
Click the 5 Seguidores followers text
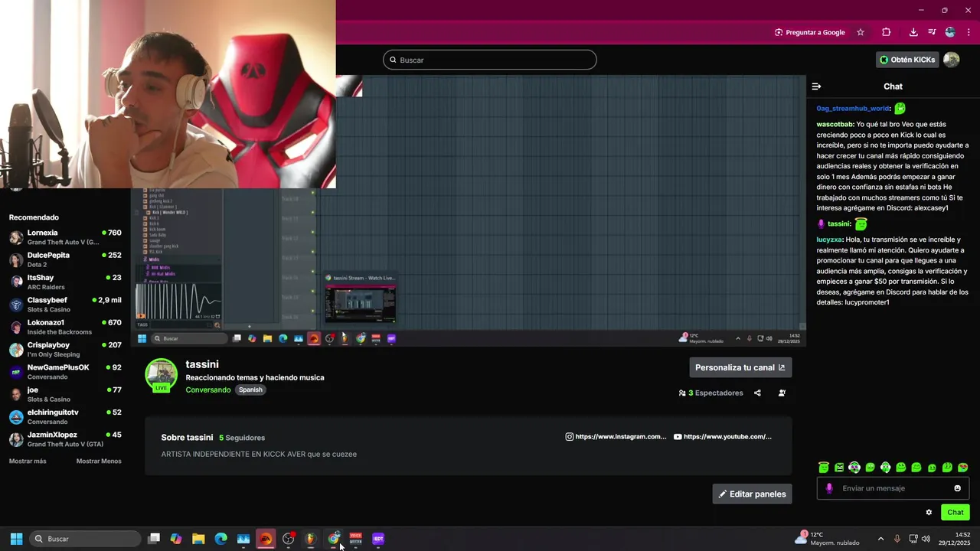(242, 438)
